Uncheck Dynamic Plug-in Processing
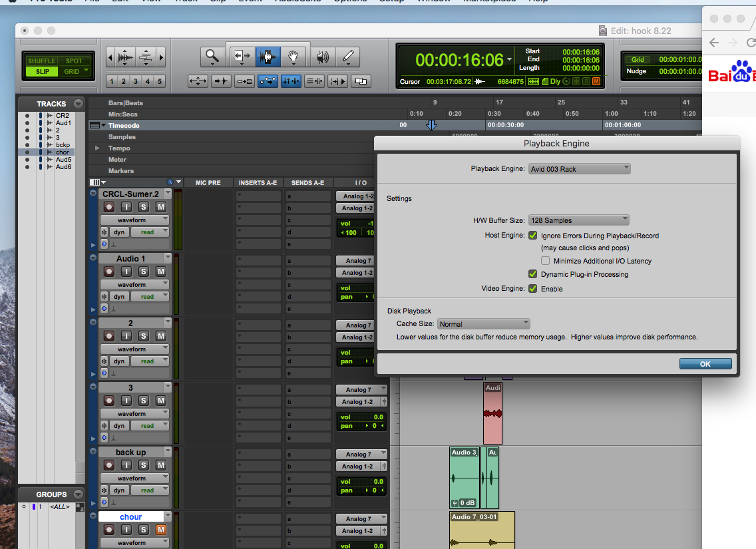 point(533,274)
